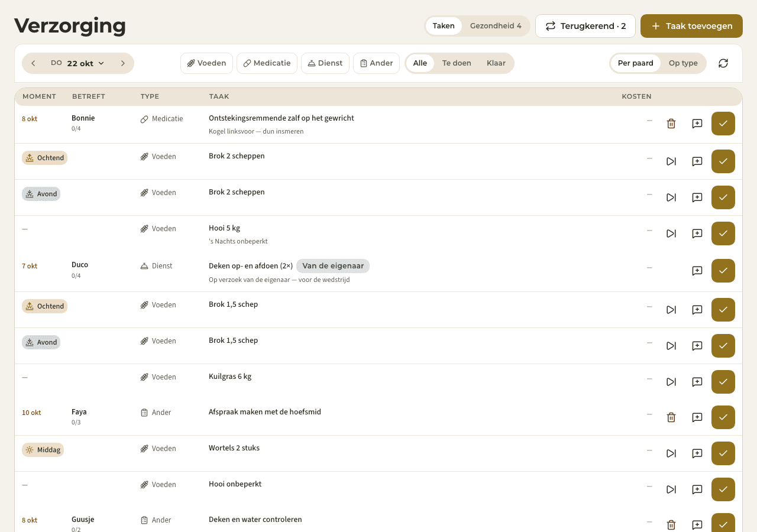This screenshot has width=757, height=532.
Task: Mark Bonnie ointment task as done
Action: point(723,124)
